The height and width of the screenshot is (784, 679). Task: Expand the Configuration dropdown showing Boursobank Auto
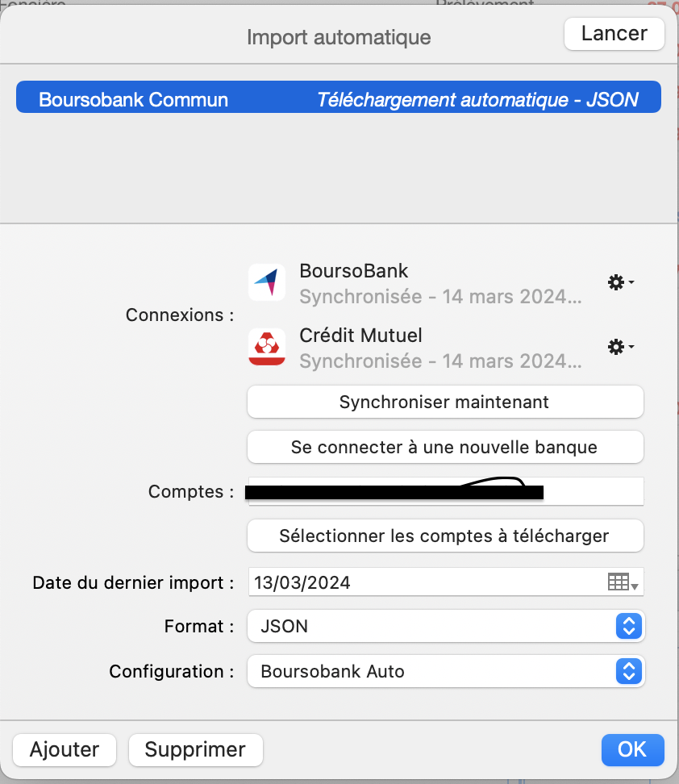(x=628, y=671)
